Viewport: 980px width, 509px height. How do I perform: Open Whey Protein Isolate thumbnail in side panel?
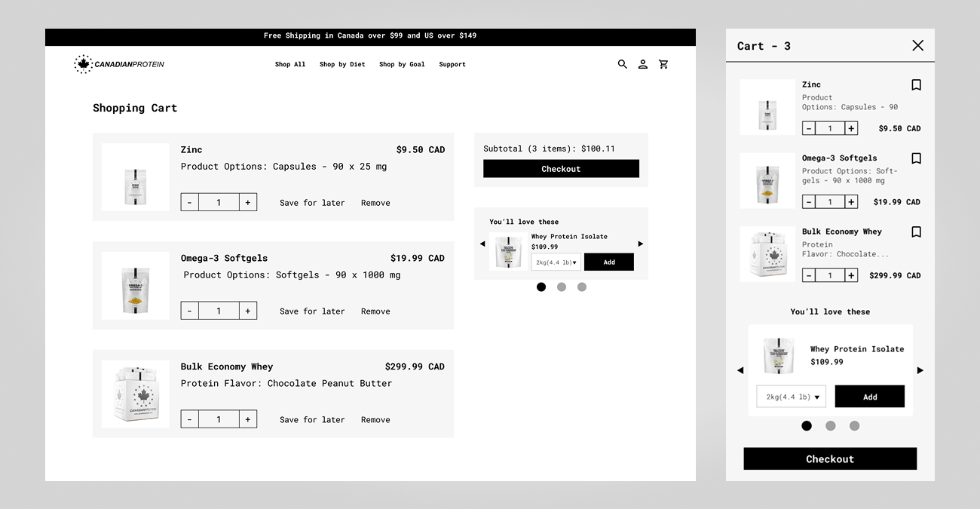779,355
